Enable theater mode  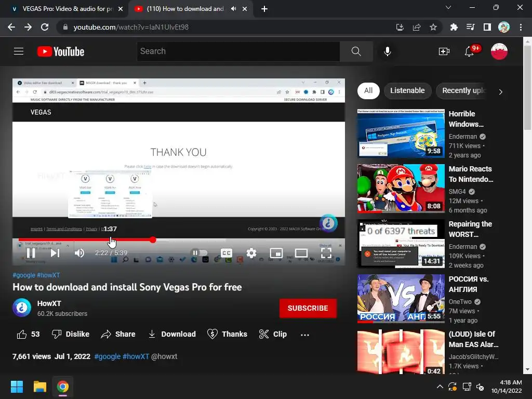click(301, 253)
